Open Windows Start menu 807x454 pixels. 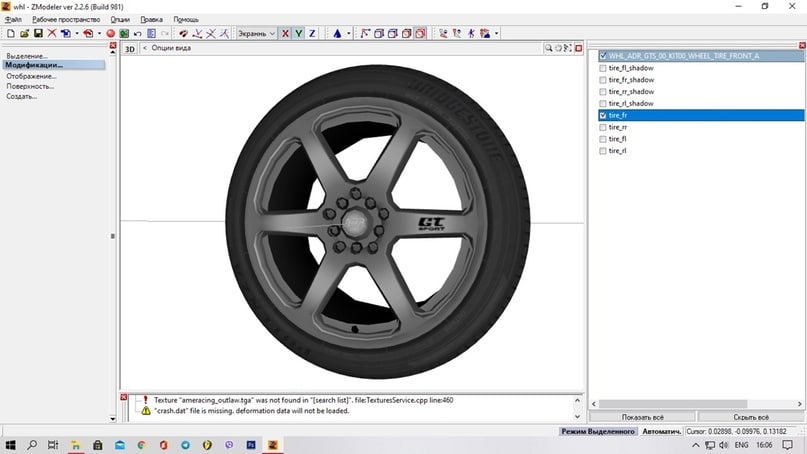(10, 445)
